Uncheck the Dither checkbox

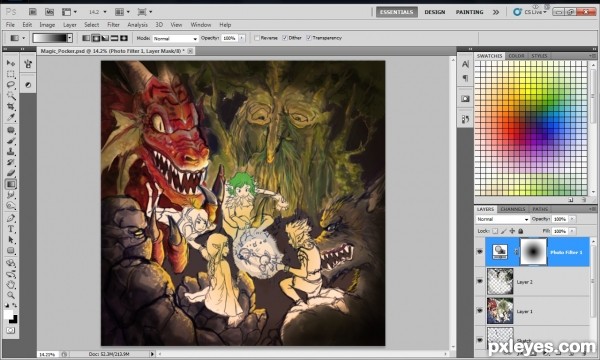[x=285, y=38]
